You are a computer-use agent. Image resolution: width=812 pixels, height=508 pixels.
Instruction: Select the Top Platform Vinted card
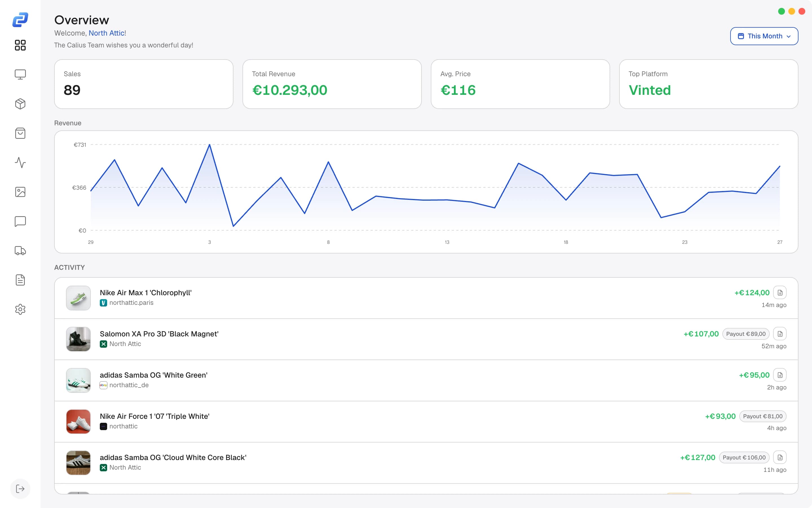pyautogui.click(x=708, y=84)
